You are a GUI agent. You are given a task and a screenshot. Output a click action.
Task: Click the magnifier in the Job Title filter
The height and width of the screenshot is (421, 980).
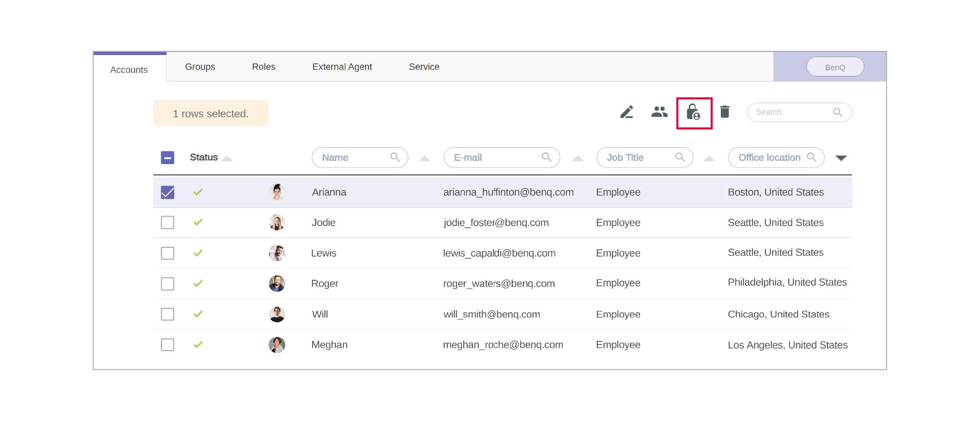680,157
